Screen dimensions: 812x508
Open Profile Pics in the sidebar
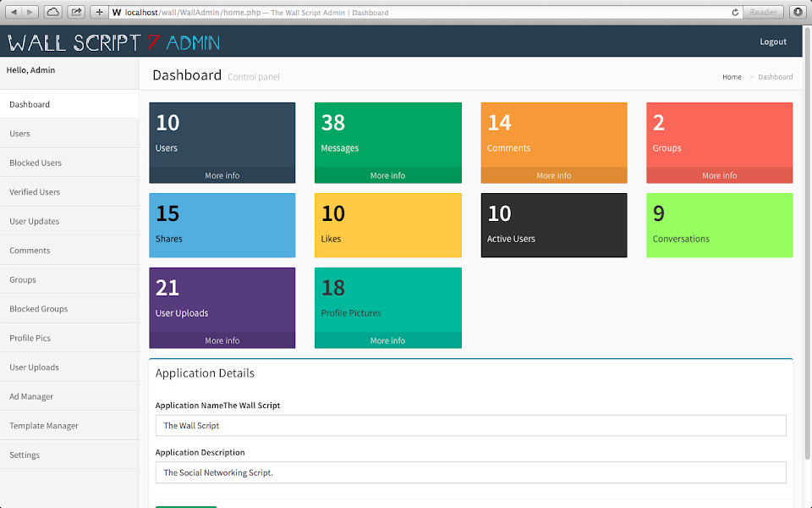(69, 338)
